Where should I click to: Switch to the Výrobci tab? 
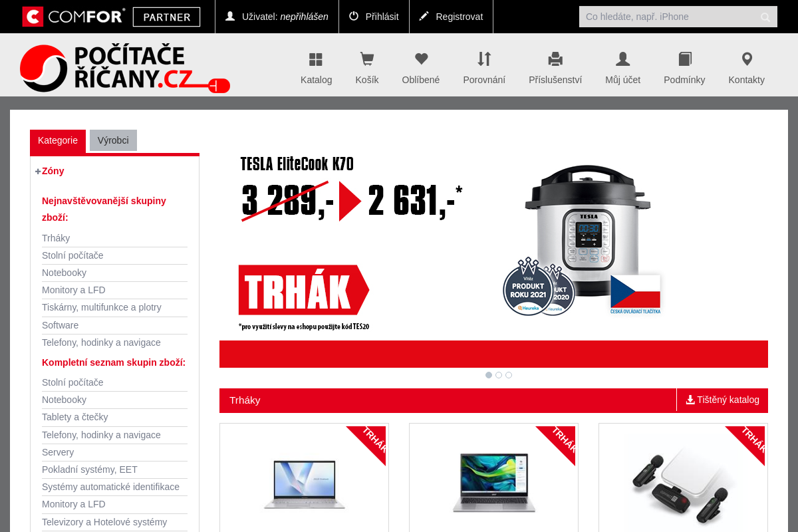coord(113,140)
